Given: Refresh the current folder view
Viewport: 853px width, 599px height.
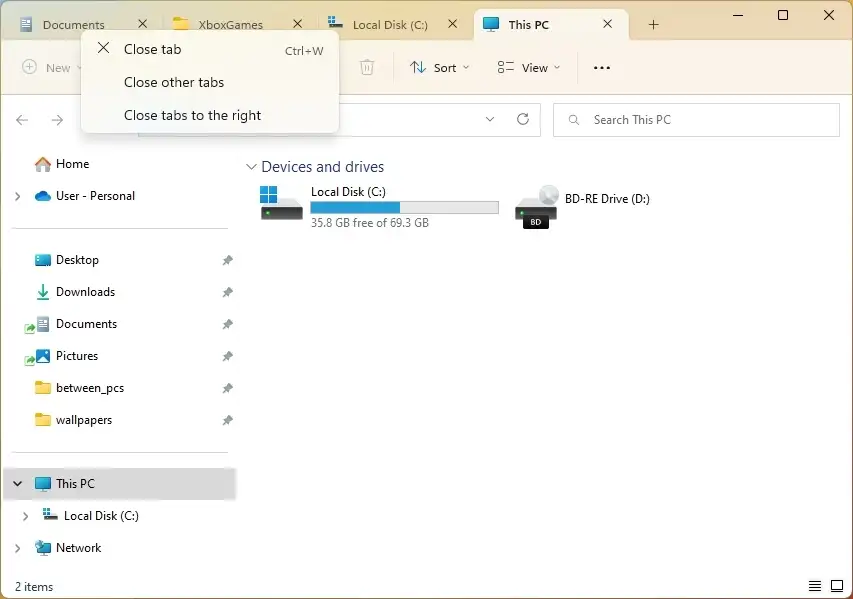Looking at the screenshot, I should coord(522,119).
